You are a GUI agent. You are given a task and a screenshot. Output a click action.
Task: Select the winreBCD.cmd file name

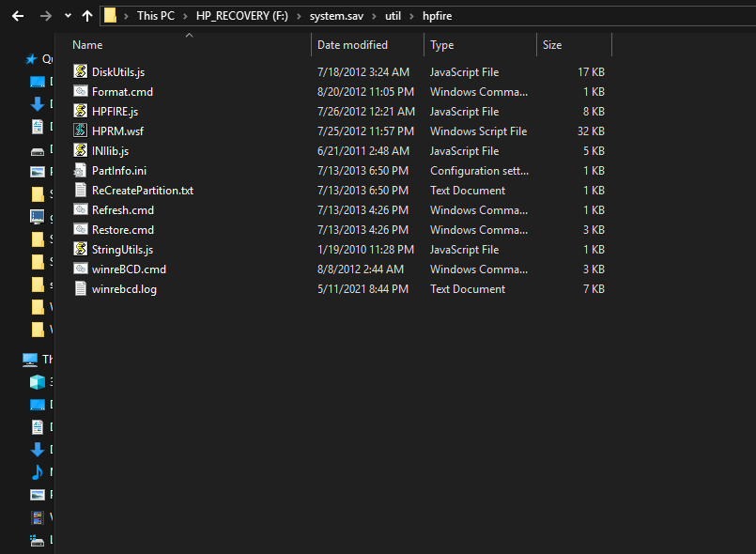129,269
